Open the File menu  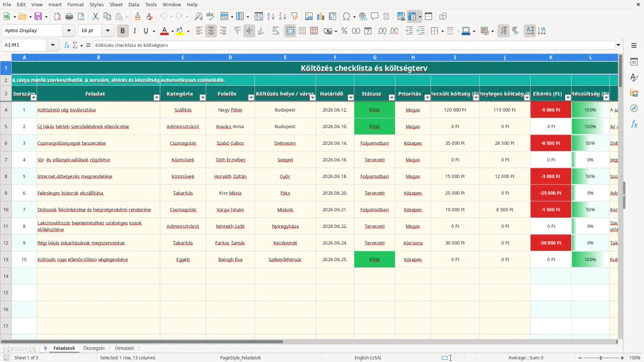tap(6, 4)
